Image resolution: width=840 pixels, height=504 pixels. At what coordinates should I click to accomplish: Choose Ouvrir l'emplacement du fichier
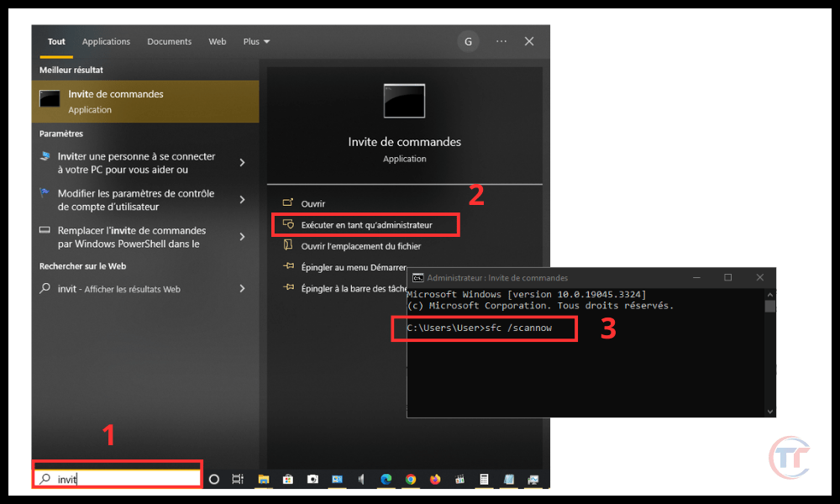(361, 246)
